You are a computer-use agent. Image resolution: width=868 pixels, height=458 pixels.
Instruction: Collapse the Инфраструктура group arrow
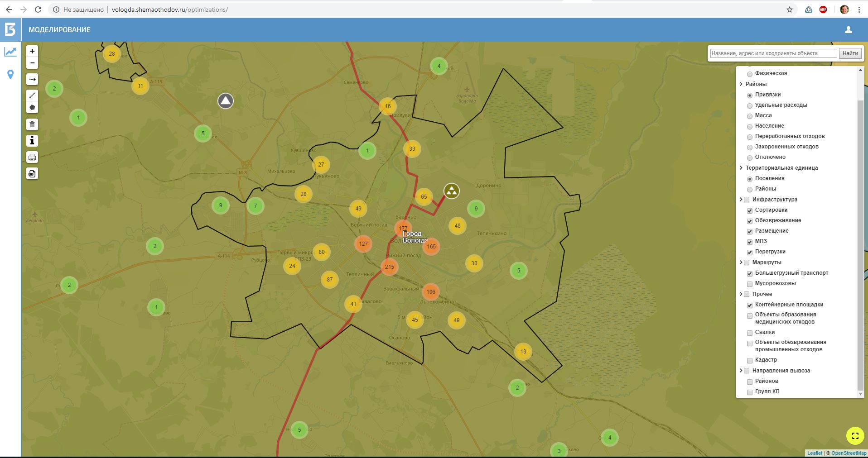tap(741, 200)
